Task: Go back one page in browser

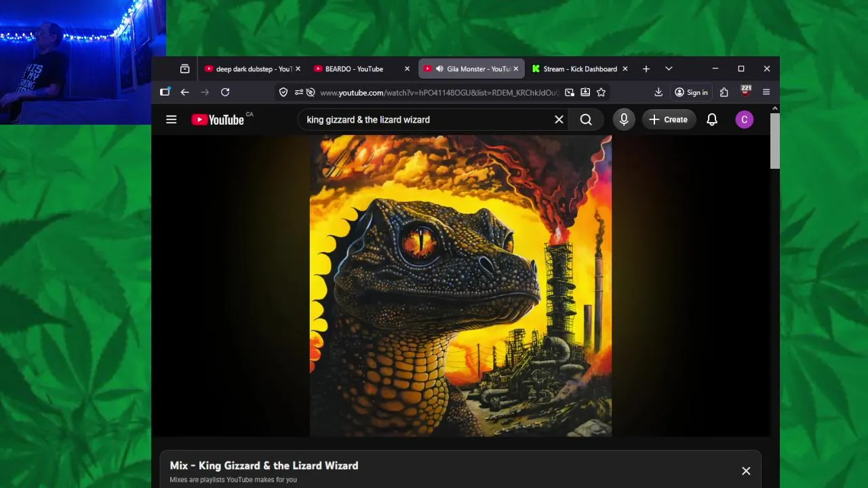Action: (x=184, y=92)
